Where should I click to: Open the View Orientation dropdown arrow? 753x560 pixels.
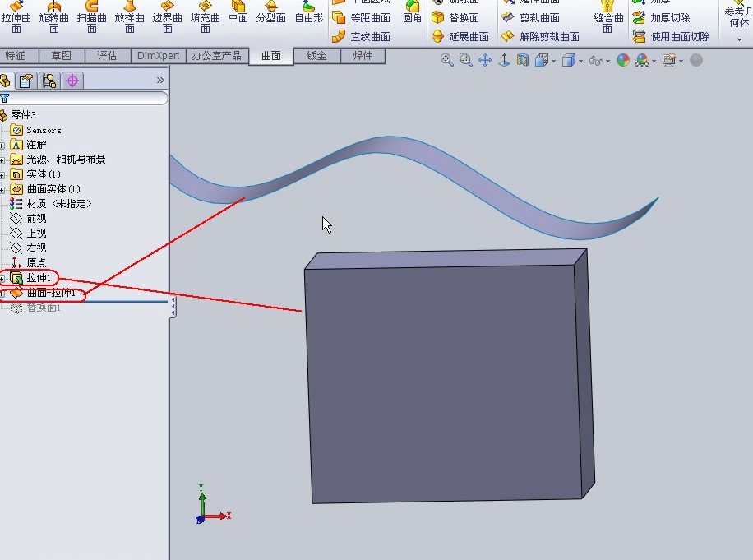[x=554, y=62]
